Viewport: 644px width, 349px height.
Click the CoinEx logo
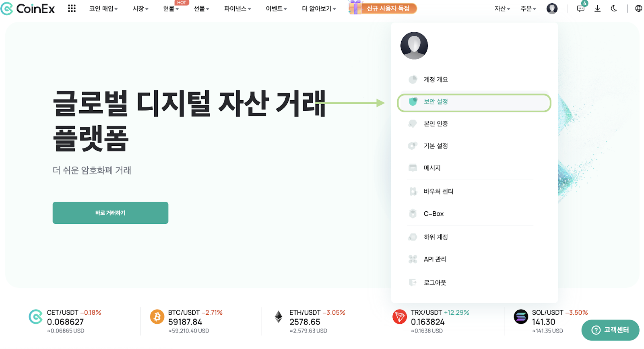pos(28,8)
